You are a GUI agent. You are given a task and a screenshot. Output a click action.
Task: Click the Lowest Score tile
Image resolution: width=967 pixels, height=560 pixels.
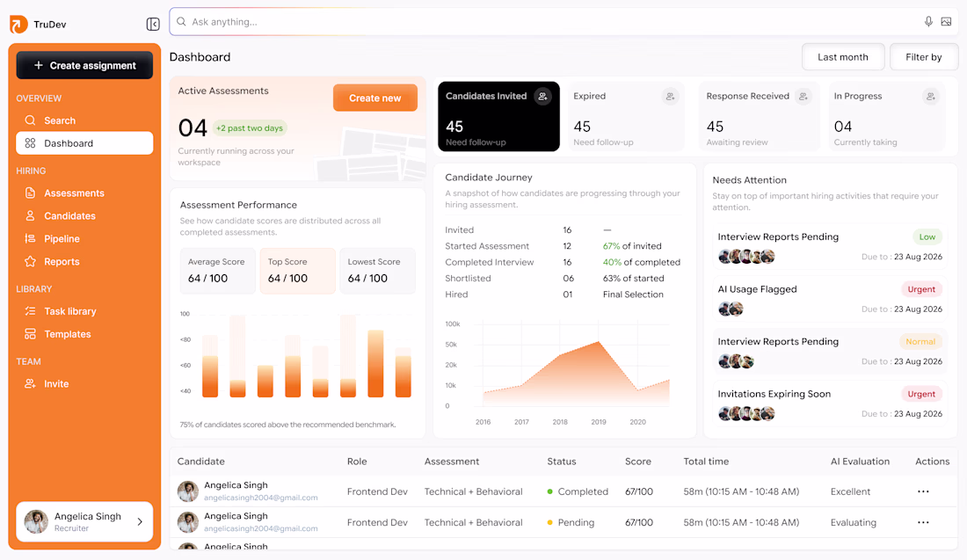click(377, 271)
